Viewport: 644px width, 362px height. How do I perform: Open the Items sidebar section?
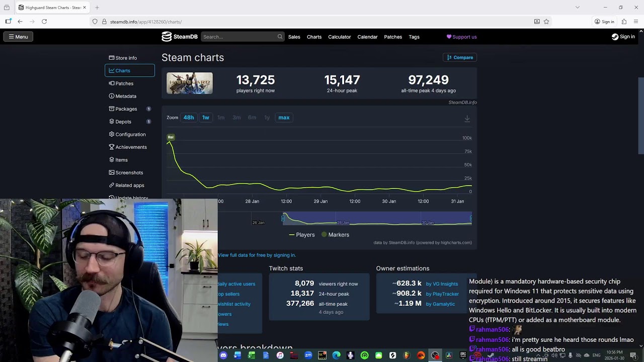(x=118, y=160)
